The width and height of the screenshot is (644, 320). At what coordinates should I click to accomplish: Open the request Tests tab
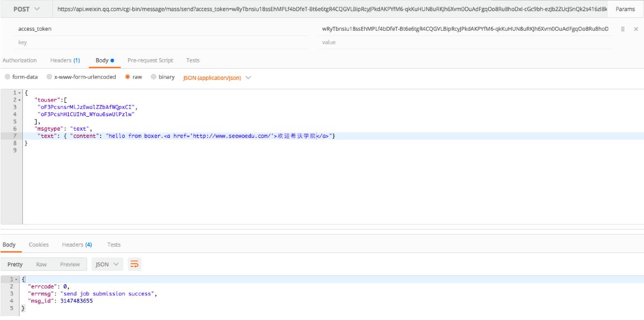(x=193, y=60)
